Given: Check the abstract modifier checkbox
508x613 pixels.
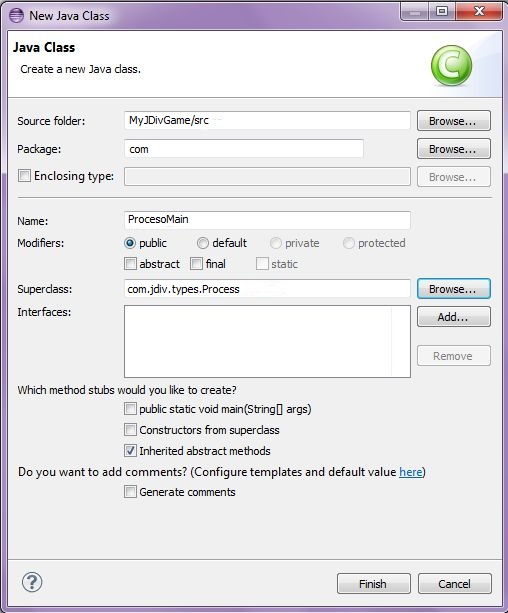Looking at the screenshot, I should click(x=130, y=264).
